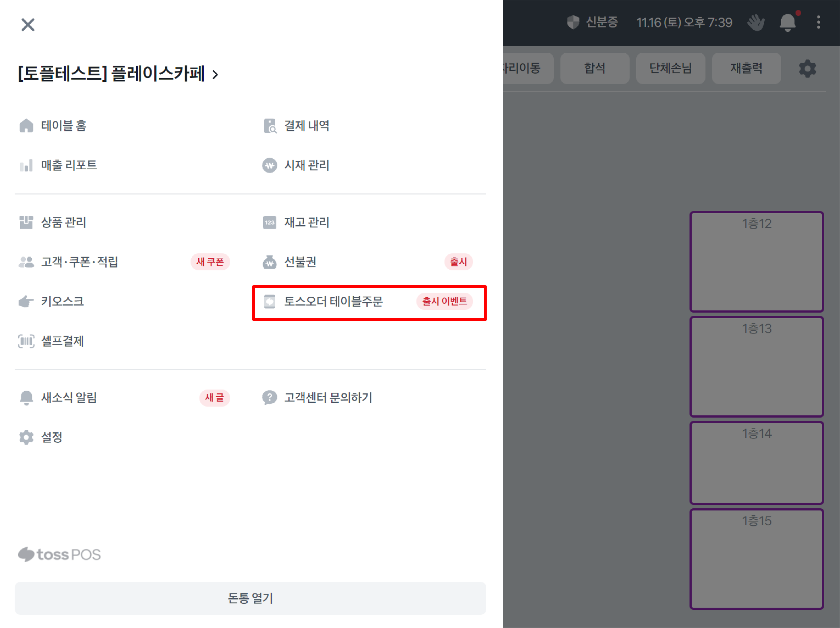Click the 선불권 money bag icon
840x628 pixels.
pyautogui.click(x=270, y=262)
